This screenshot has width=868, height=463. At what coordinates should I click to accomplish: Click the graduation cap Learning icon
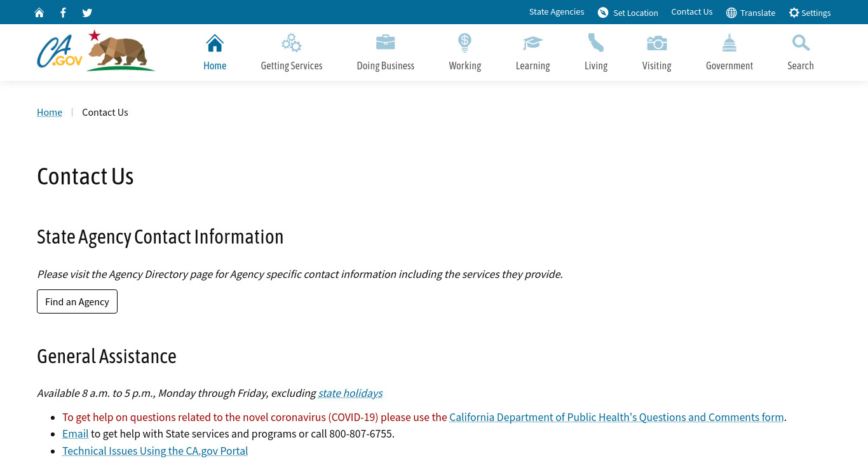coord(532,43)
